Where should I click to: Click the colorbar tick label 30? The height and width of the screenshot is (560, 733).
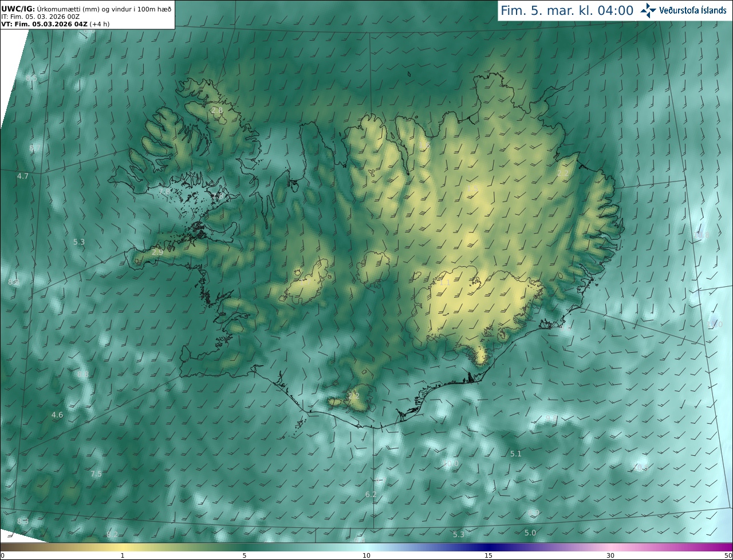click(610, 555)
